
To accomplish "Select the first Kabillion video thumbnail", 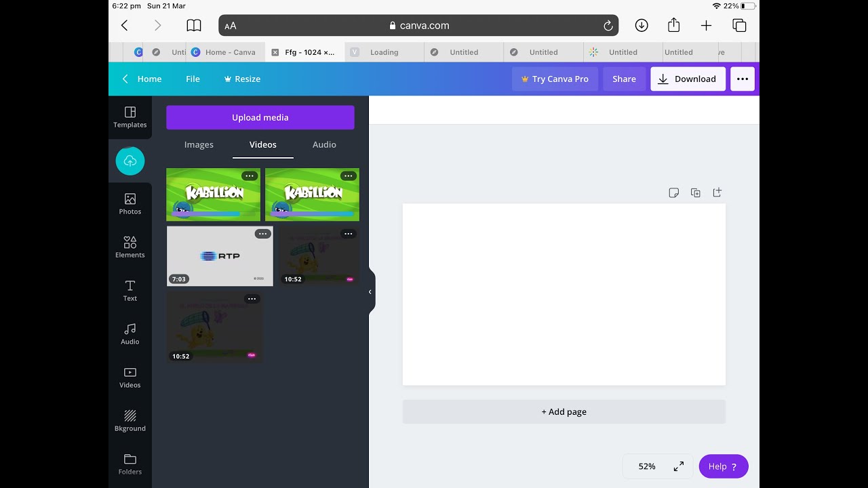I will [x=213, y=195].
